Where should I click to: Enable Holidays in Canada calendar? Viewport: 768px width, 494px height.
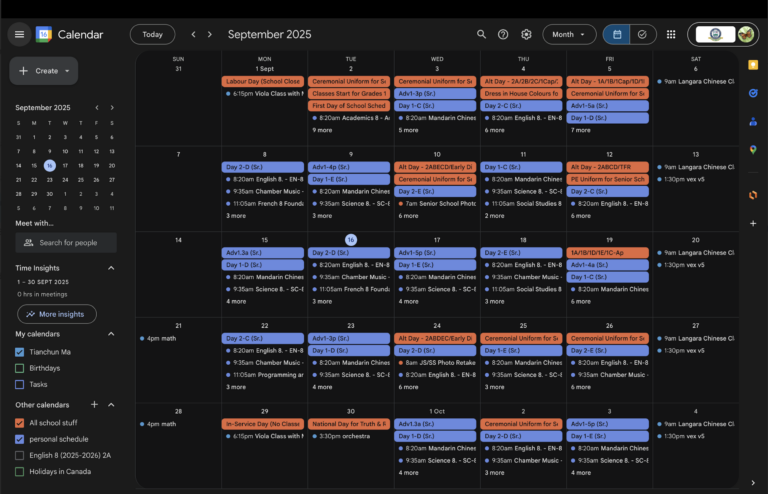pos(20,472)
